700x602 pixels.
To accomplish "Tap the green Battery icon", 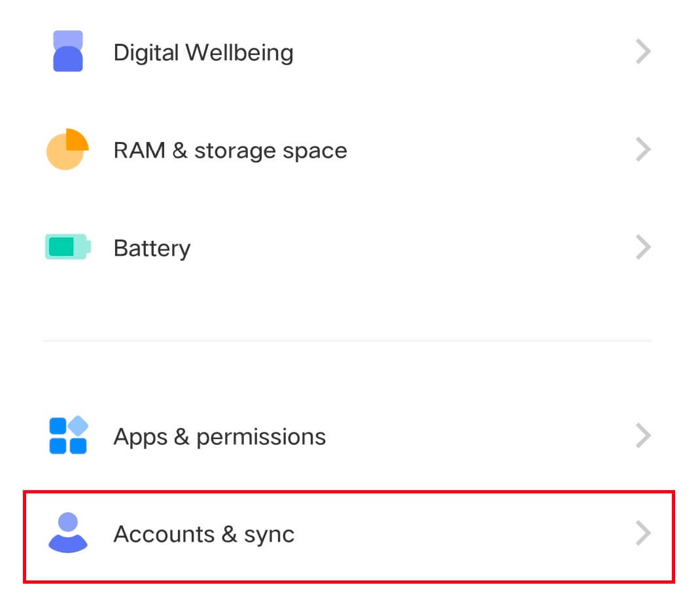I will coord(66,247).
